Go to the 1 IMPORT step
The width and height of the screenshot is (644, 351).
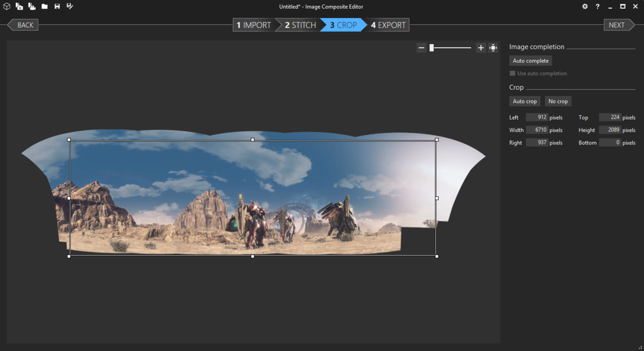[254, 25]
